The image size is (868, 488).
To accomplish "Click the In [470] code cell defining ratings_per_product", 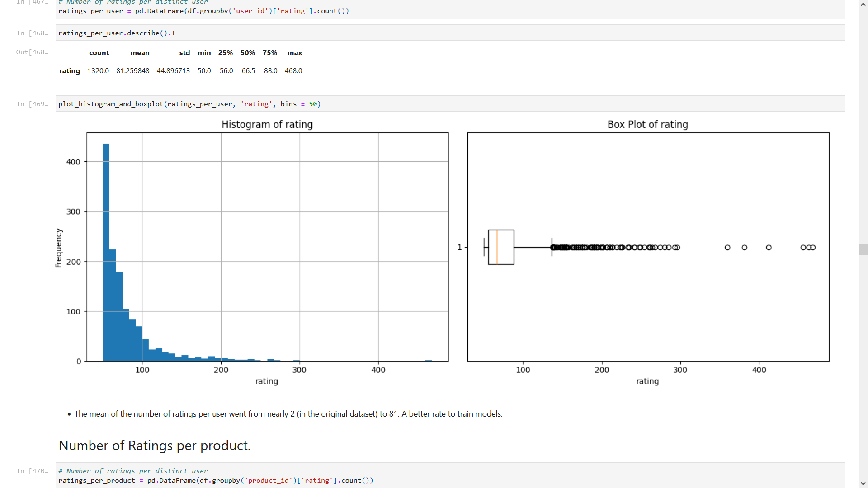I will pos(216,475).
